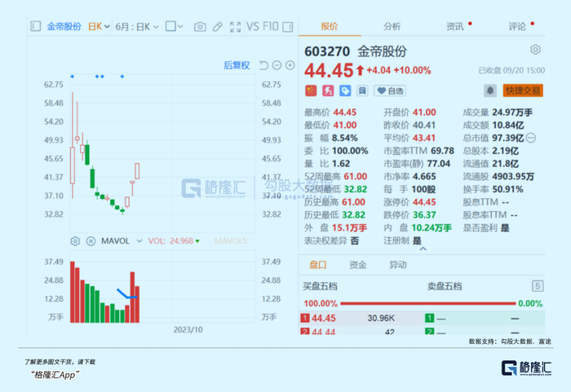Click the first blue event marker dot
This screenshot has width=571, height=392.
click(72, 77)
